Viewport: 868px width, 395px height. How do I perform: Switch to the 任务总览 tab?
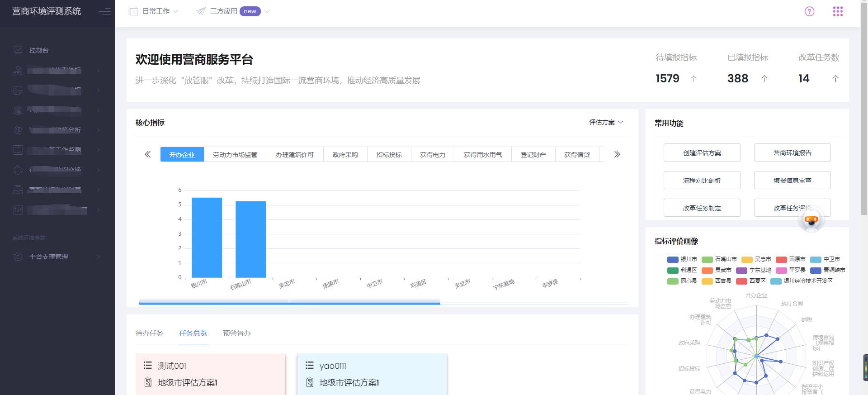[x=193, y=333]
